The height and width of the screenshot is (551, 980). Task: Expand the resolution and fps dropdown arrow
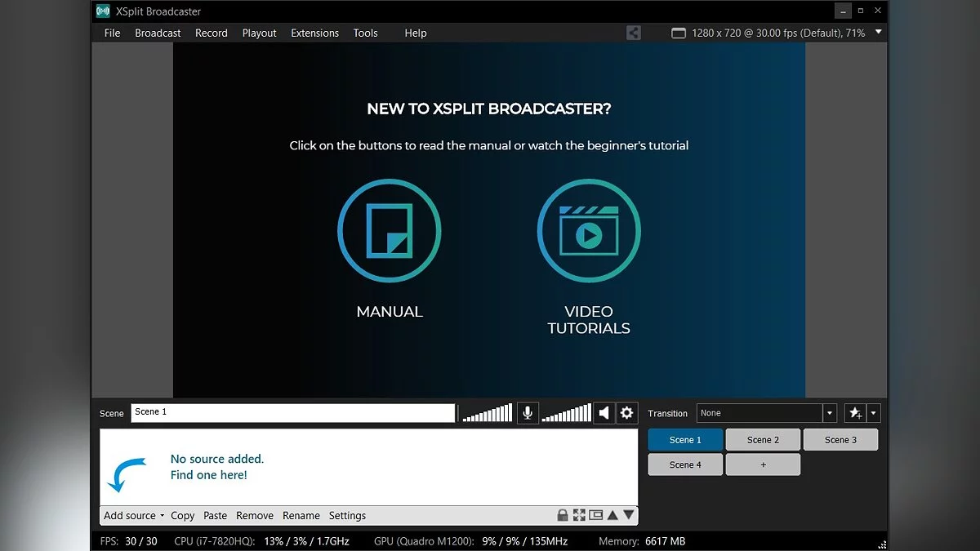[879, 33]
